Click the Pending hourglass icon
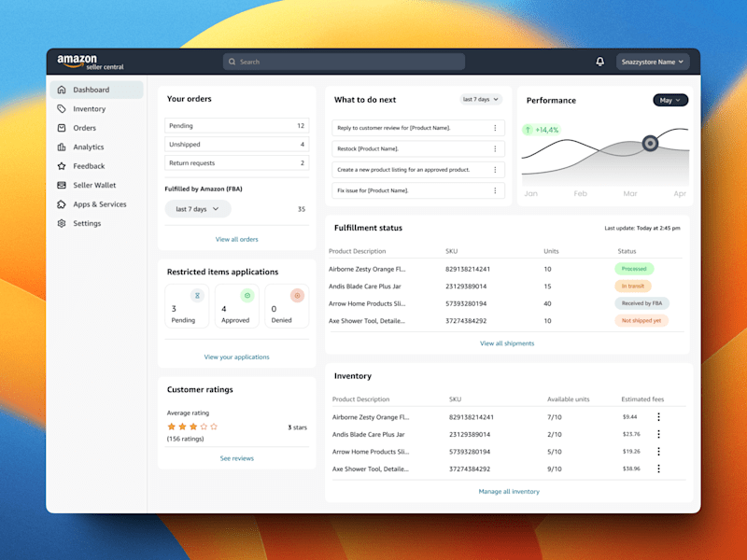The image size is (747, 560). click(x=197, y=296)
